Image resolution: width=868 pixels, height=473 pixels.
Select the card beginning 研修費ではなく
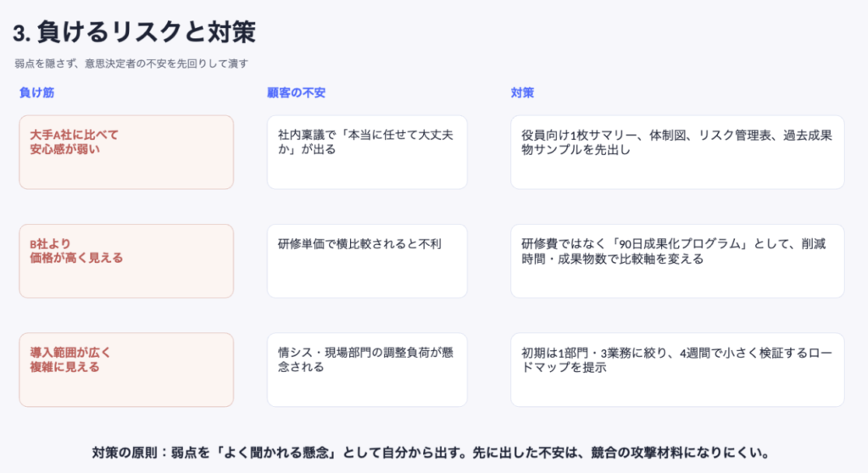[676, 260]
